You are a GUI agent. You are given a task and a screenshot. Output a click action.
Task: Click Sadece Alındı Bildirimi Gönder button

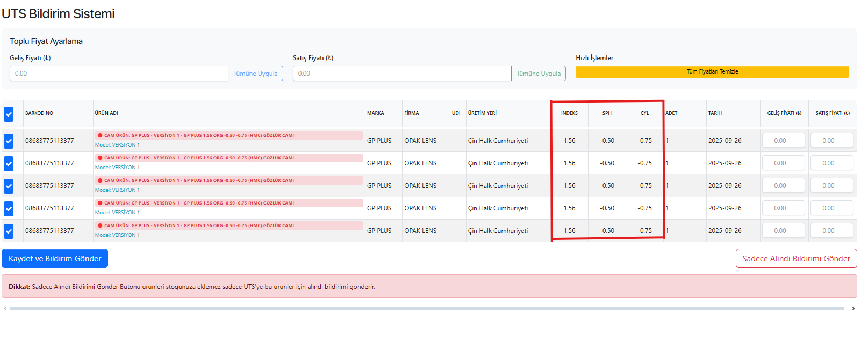pyautogui.click(x=796, y=258)
